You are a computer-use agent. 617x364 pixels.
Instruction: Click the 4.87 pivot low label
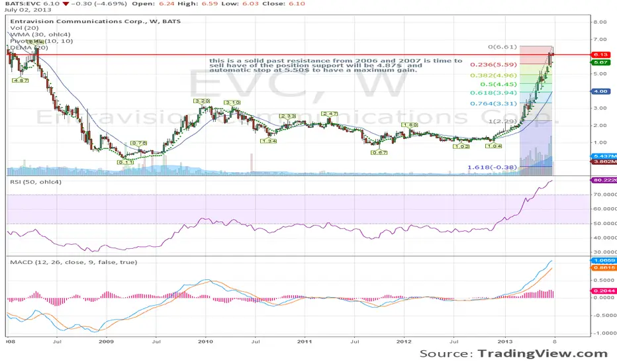[20, 80]
